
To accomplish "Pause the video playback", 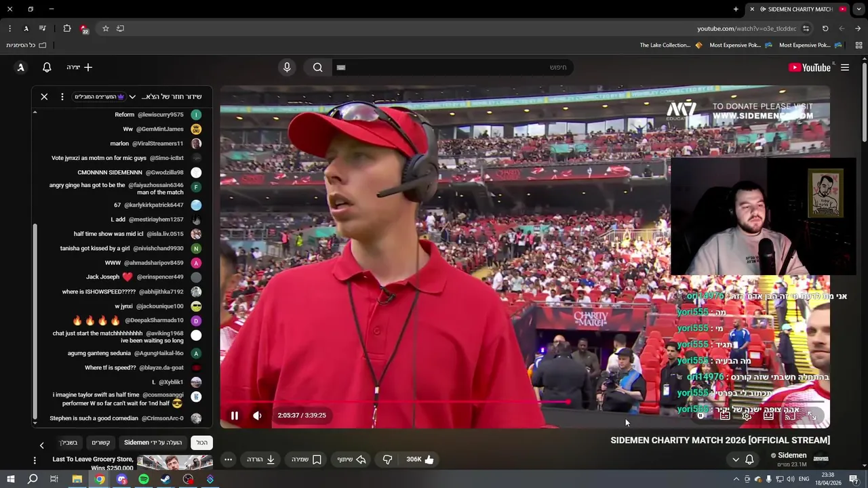I will click(x=235, y=415).
